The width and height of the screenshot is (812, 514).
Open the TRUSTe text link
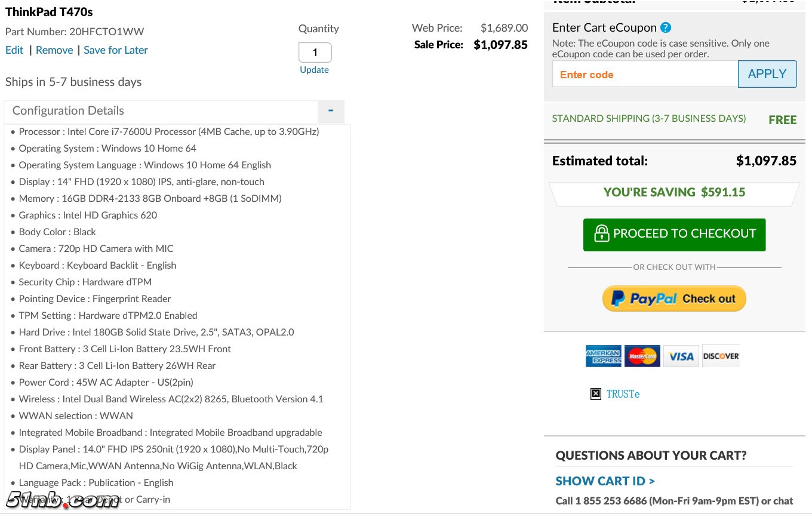[x=623, y=394]
